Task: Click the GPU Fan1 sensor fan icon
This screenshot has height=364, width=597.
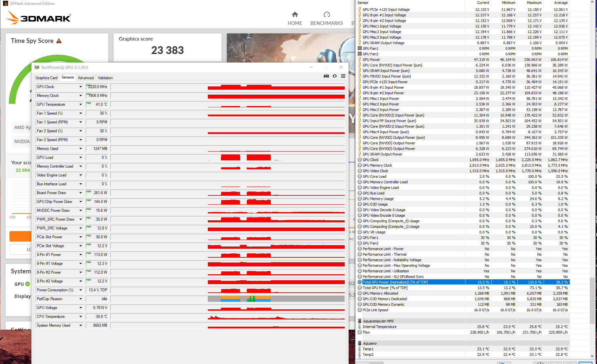Action: tap(360, 48)
